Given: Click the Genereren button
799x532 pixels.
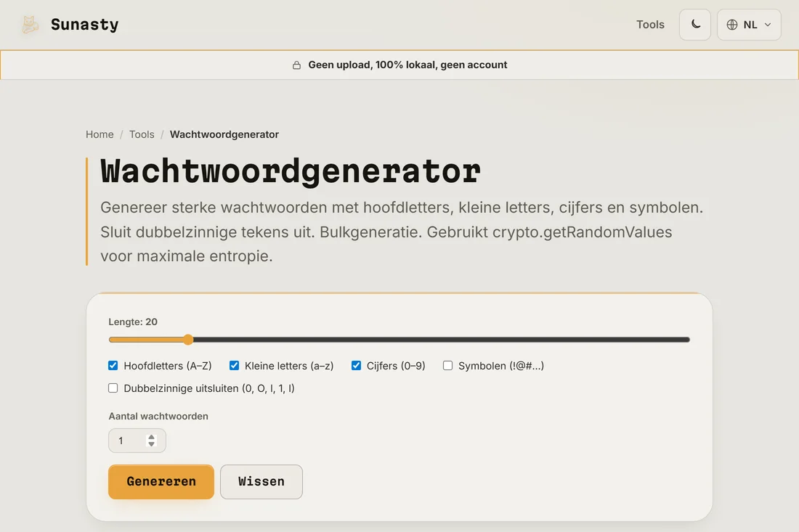Looking at the screenshot, I should pyautogui.click(x=161, y=482).
